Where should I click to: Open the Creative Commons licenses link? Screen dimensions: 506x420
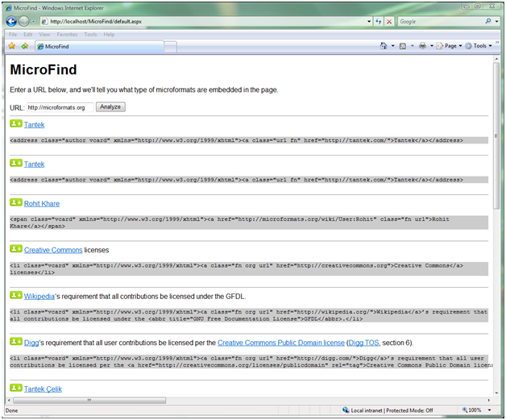click(x=53, y=250)
